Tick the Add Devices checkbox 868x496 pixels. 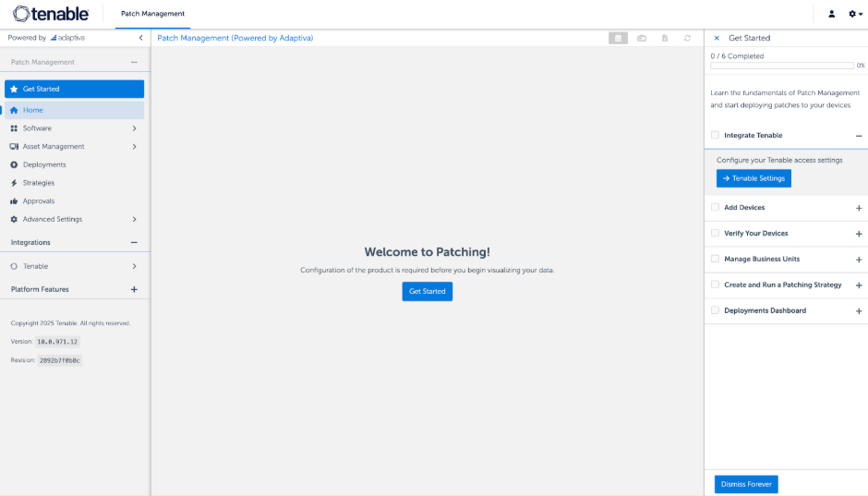[x=715, y=208]
